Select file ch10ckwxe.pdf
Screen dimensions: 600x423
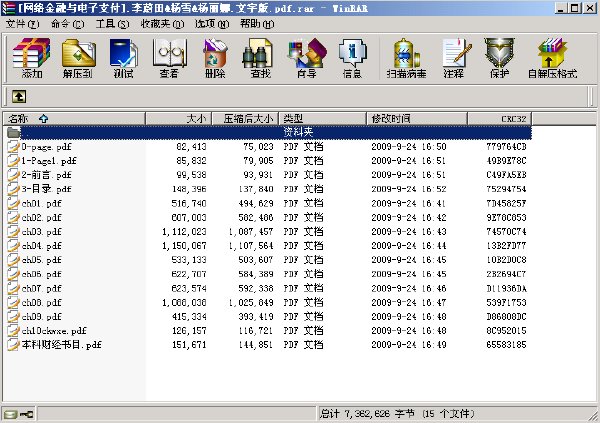tap(54, 331)
